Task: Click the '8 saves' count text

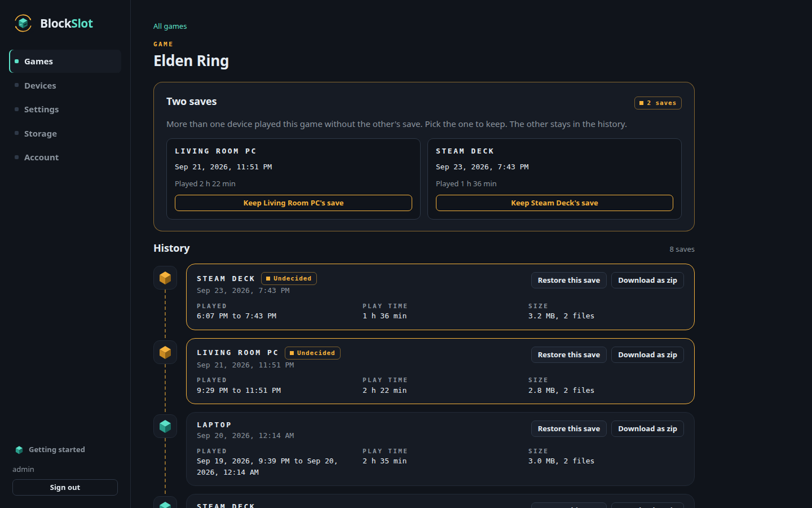Action: (682, 249)
